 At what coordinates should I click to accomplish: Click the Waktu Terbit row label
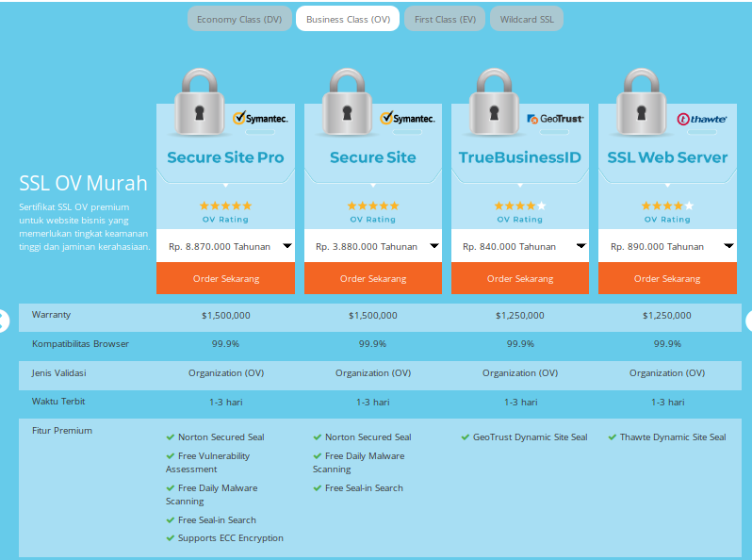point(58,402)
